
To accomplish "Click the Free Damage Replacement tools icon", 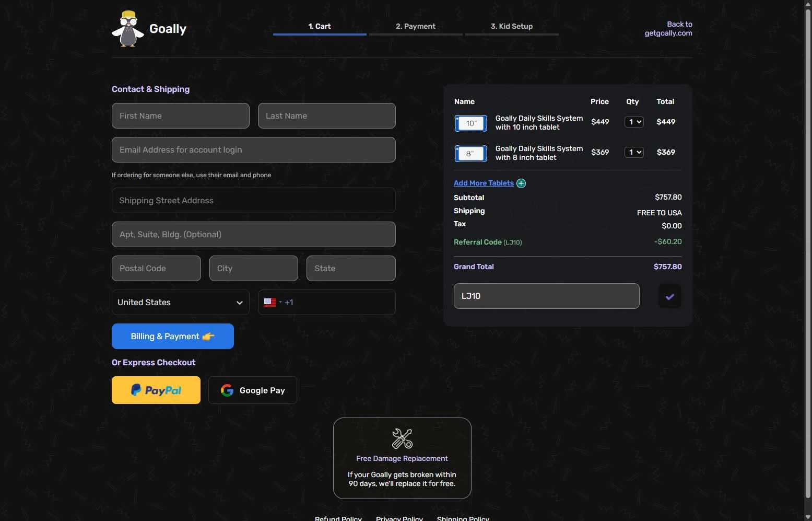I will 402,439.
